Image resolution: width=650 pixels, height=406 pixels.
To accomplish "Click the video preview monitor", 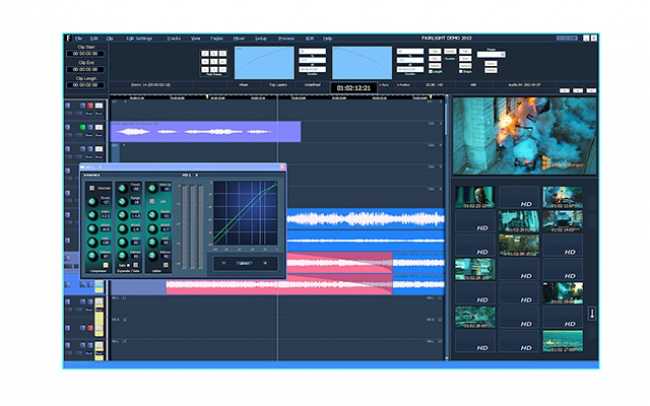I will pos(524,136).
